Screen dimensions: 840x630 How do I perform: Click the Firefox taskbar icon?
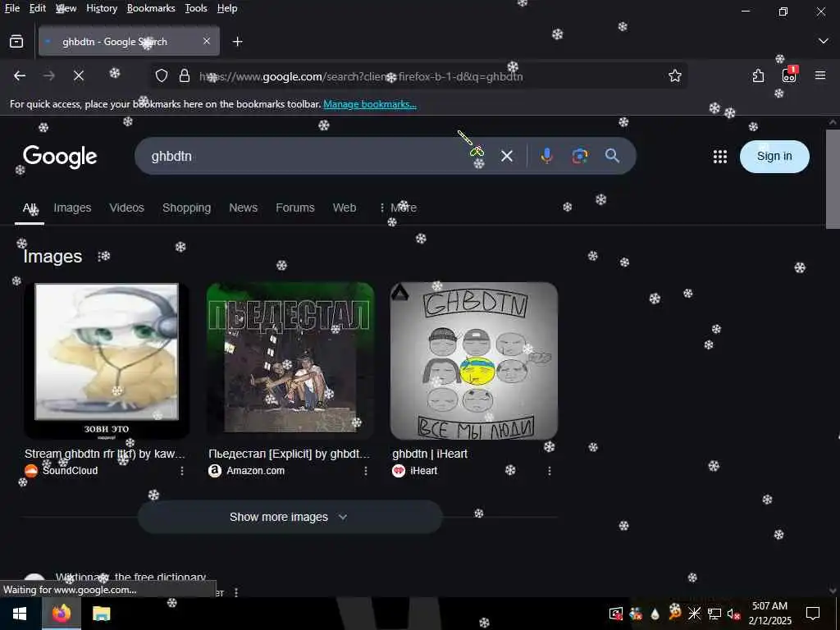click(62, 614)
